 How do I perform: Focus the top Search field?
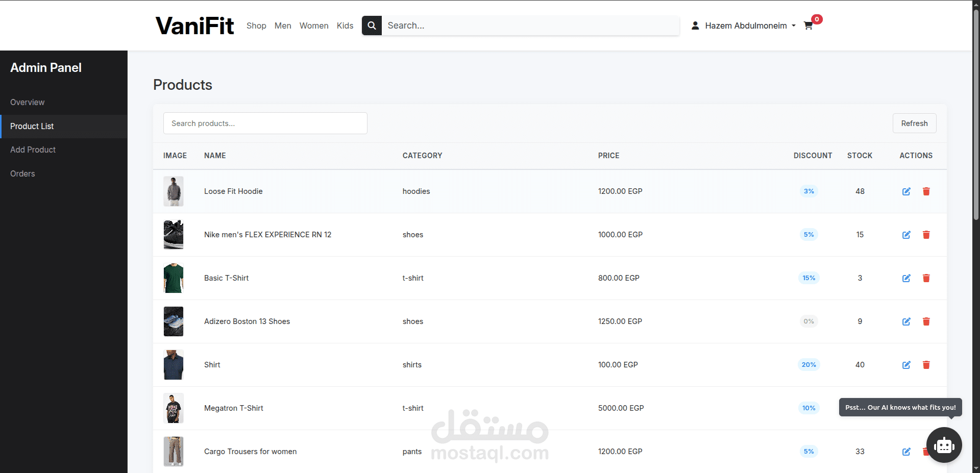pyautogui.click(x=530, y=26)
